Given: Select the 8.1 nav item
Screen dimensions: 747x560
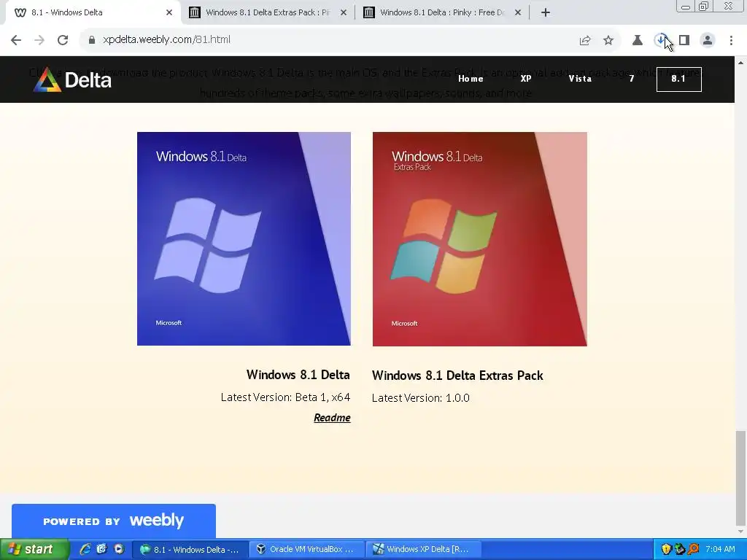Looking at the screenshot, I should pos(678,79).
